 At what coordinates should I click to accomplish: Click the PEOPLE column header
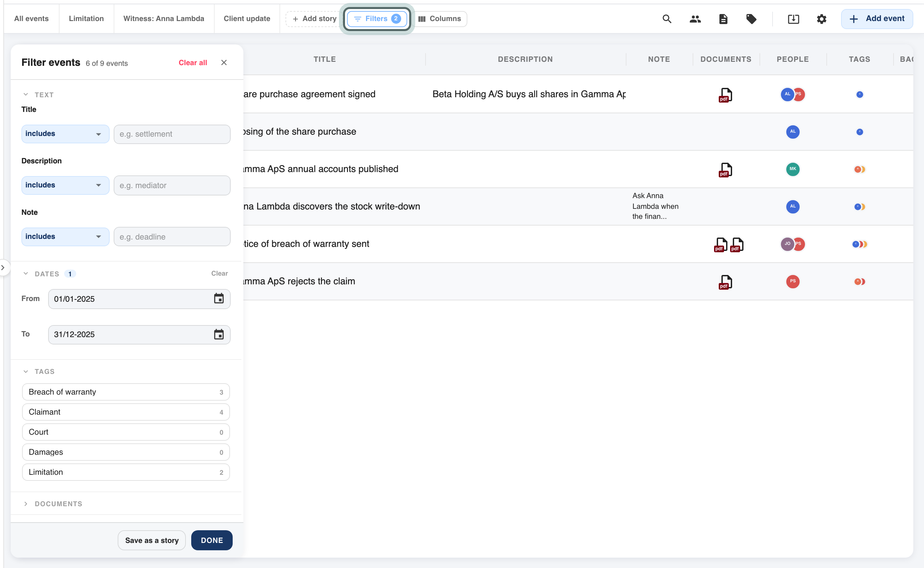point(793,59)
